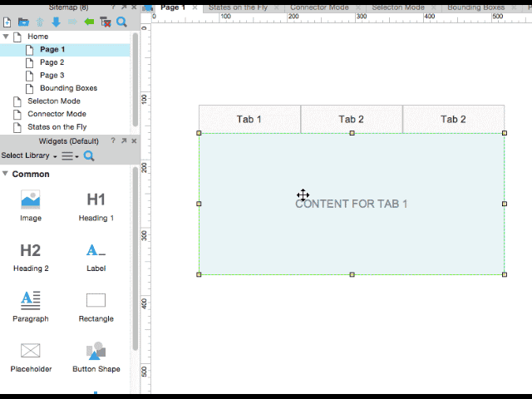Viewport: 532px width, 399px height.
Task: Open the Select Library dropdown
Action: 29,155
